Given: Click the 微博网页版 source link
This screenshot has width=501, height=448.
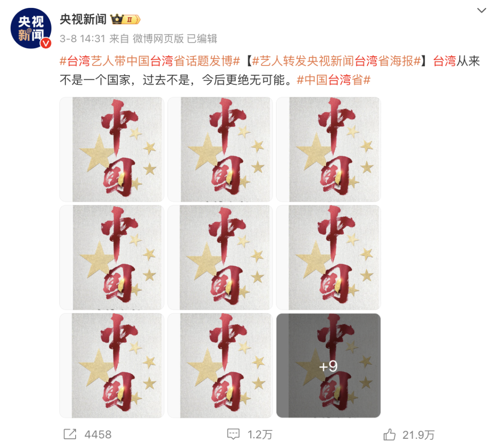Looking at the screenshot, I should [x=158, y=38].
